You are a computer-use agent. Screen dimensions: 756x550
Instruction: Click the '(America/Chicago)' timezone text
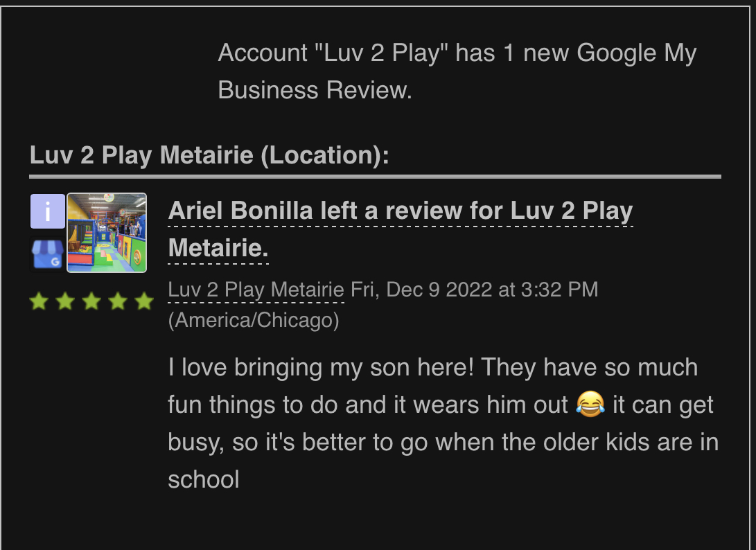click(x=254, y=321)
